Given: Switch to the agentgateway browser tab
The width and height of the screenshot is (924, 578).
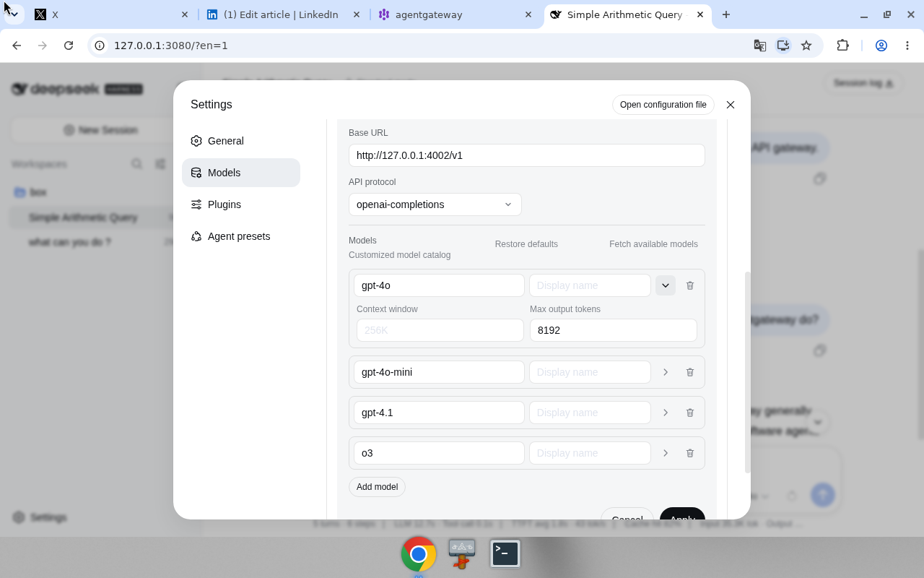Looking at the screenshot, I should point(455,14).
